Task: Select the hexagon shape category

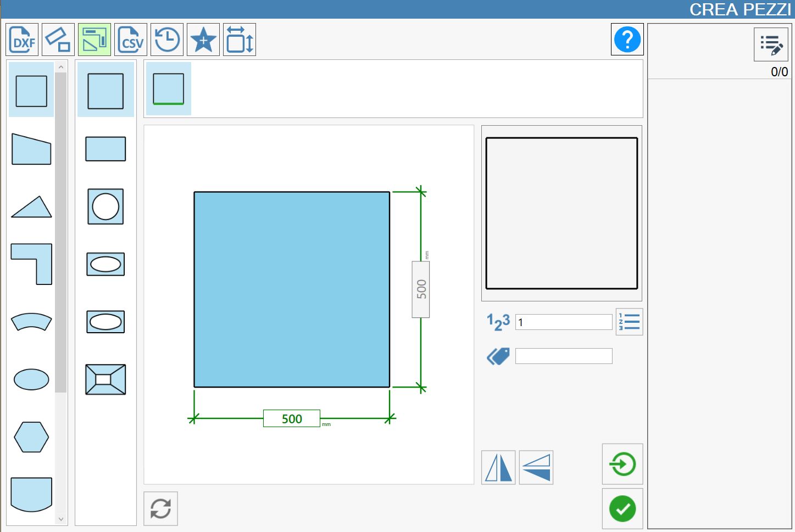Action: tap(31, 437)
